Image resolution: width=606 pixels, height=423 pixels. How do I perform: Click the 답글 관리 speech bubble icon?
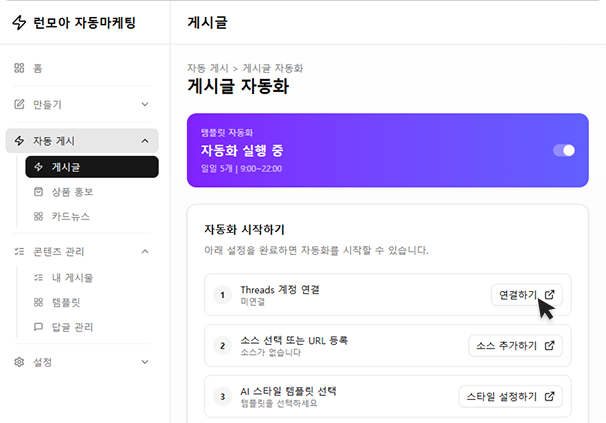[38, 327]
